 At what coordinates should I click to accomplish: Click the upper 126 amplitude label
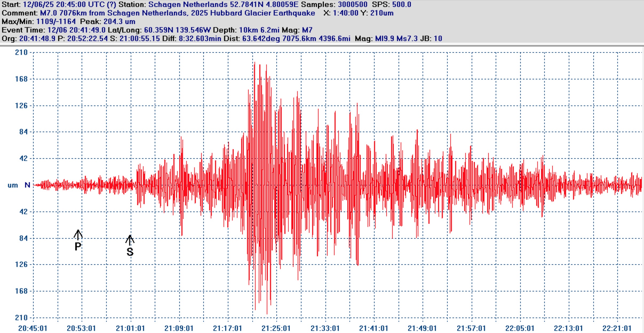[x=21, y=106]
